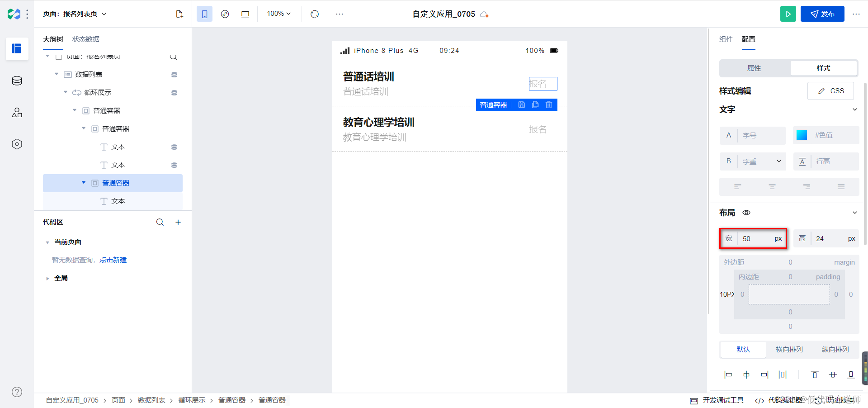Screen dimensions: 868x408
Task: Align text center
Action: click(x=772, y=187)
